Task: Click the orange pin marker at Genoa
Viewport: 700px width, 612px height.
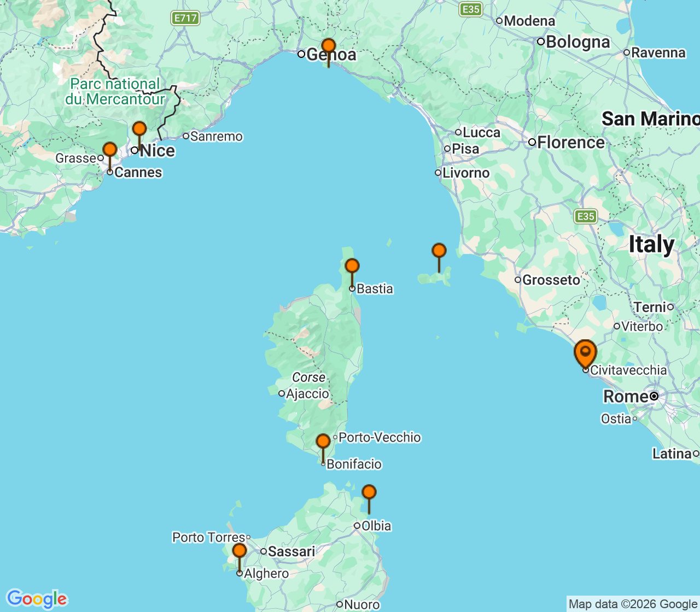Action: [x=328, y=46]
